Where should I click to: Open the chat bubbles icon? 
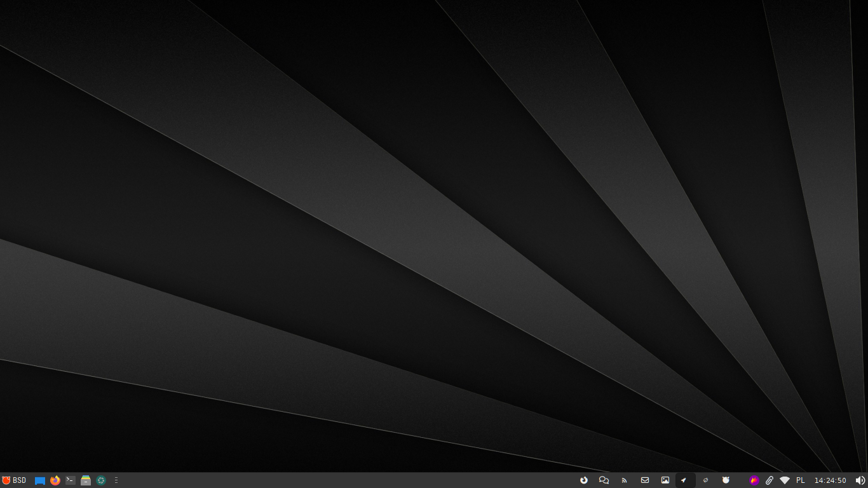coord(604,480)
